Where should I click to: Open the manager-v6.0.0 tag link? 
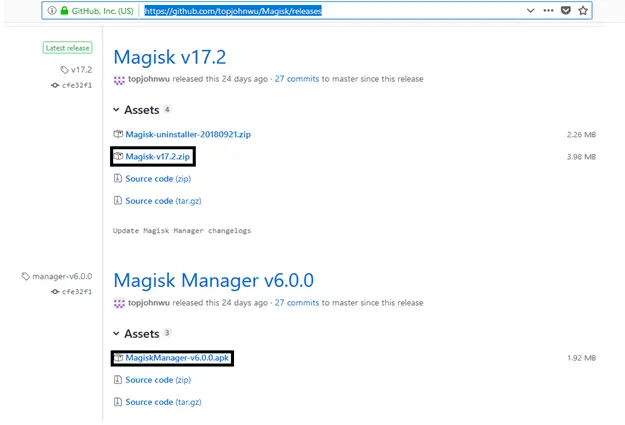57,276
